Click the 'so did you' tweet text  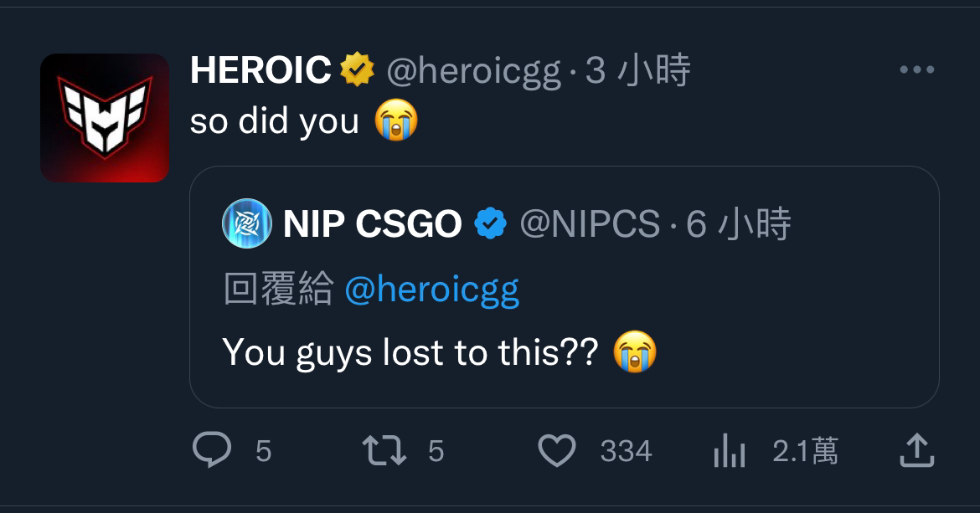coord(275,121)
